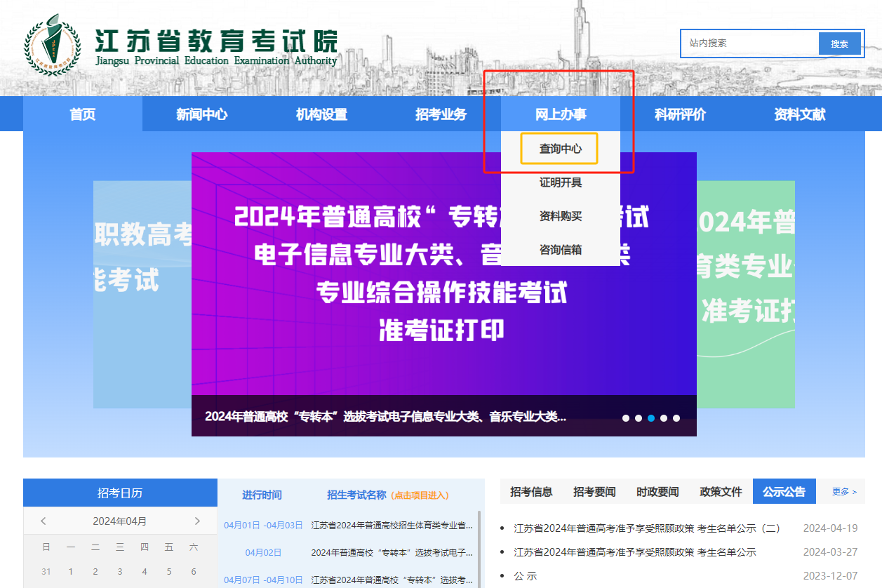Choose 查询中心 from the dropdown
Viewport: 882px width, 588px height.
click(x=560, y=149)
